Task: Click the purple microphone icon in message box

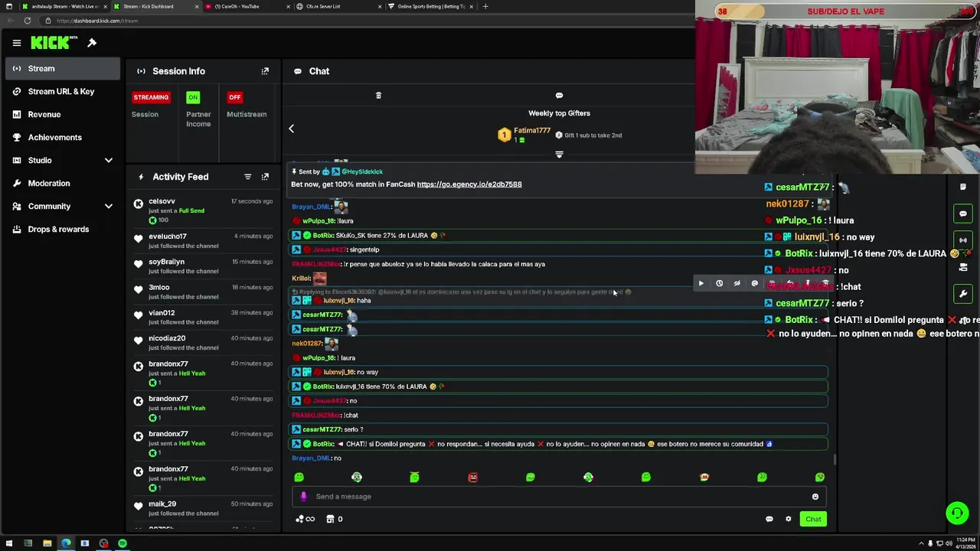Action: pos(303,497)
